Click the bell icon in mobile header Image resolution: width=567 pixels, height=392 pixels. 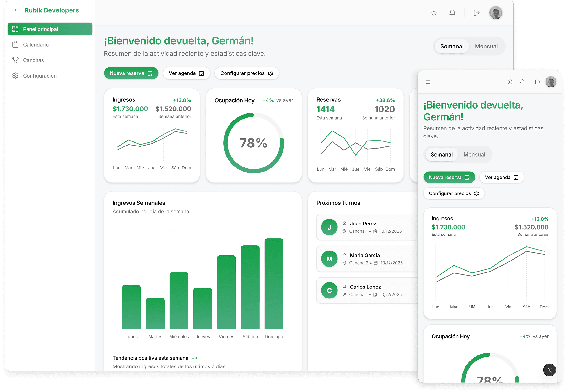pyautogui.click(x=522, y=82)
